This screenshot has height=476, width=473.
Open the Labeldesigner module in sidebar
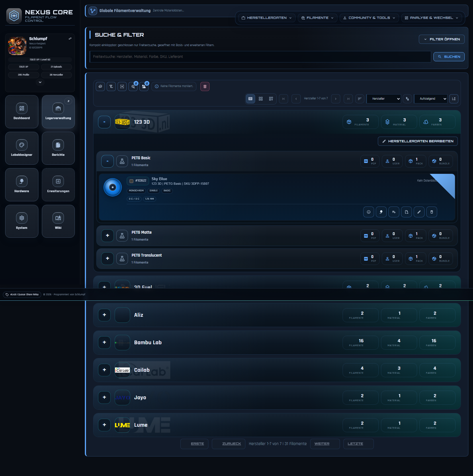pos(22,148)
